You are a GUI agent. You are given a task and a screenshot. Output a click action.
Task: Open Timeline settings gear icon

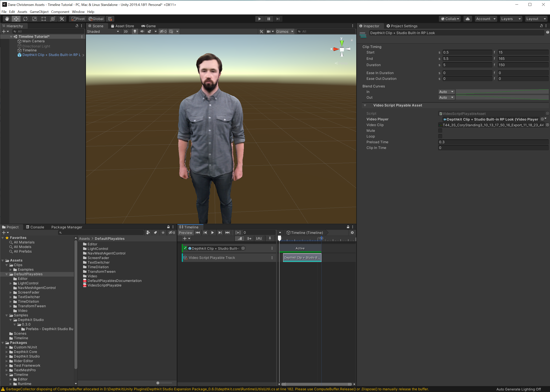(352, 233)
